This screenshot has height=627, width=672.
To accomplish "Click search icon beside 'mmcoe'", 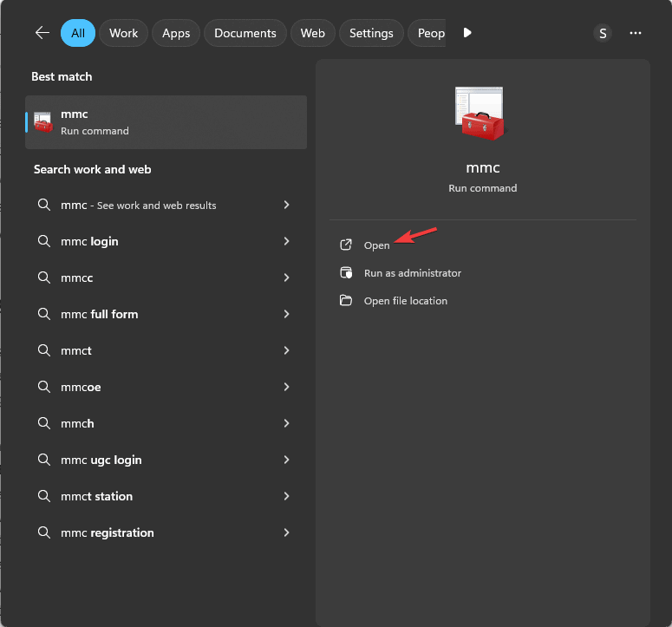I will (43, 387).
